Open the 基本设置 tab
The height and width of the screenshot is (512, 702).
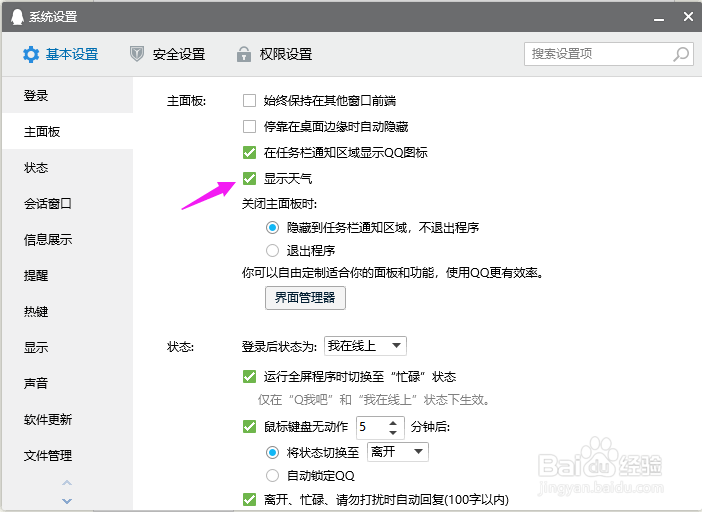[x=61, y=55]
